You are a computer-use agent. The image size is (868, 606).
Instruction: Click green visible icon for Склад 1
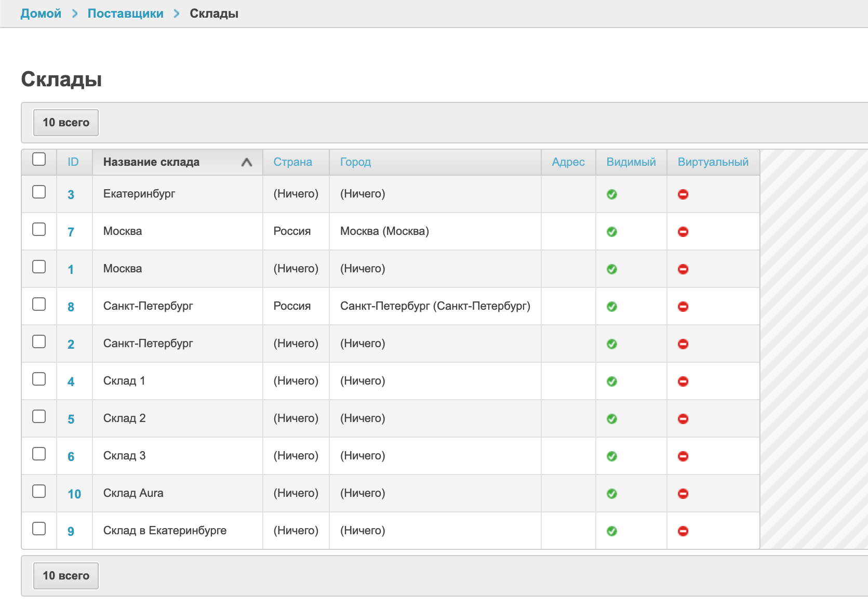point(612,381)
